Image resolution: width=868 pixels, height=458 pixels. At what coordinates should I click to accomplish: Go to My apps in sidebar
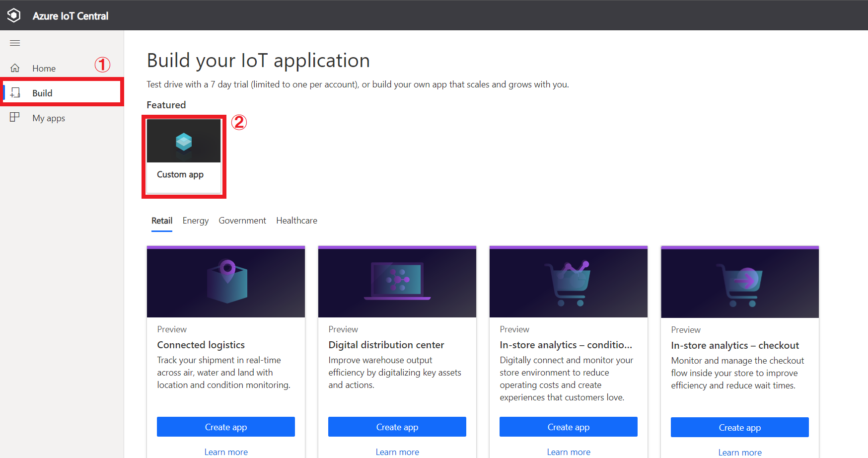tap(49, 118)
